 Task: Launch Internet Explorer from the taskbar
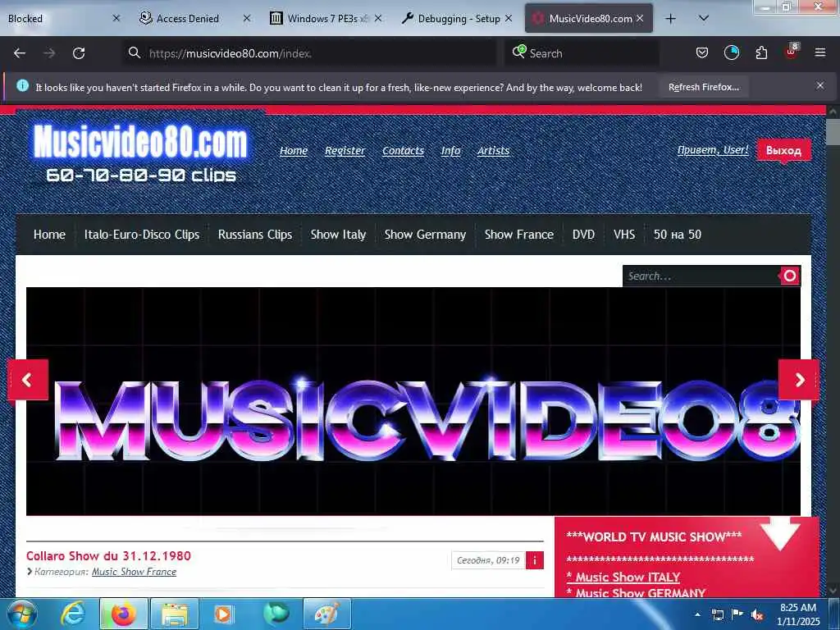click(x=72, y=614)
